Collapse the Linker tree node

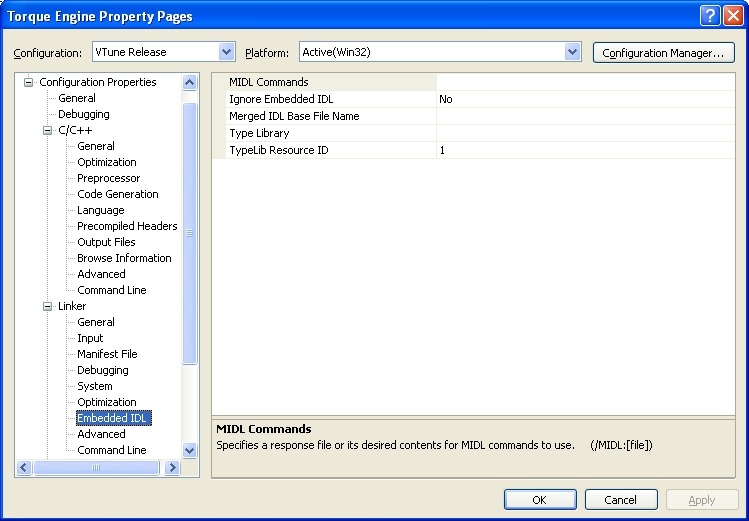click(x=47, y=306)
